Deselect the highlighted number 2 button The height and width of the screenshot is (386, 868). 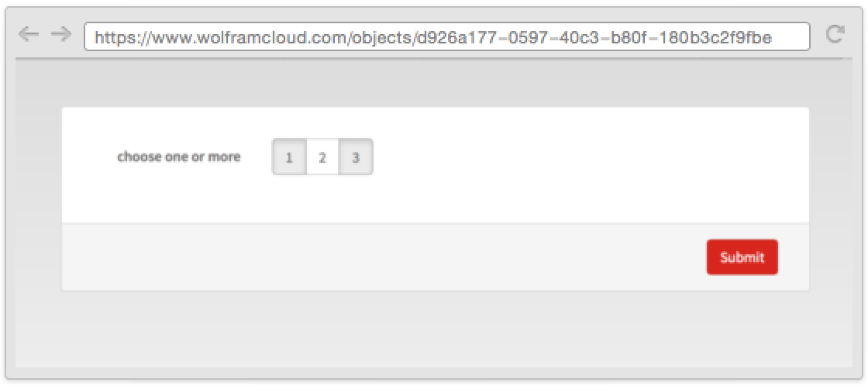pos(322,157)
